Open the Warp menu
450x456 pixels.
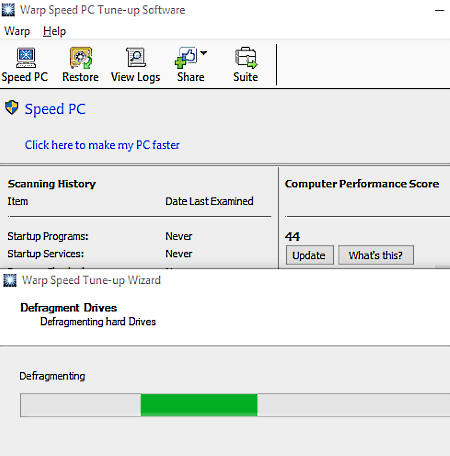pyautogui.click(x=17, y=31)
